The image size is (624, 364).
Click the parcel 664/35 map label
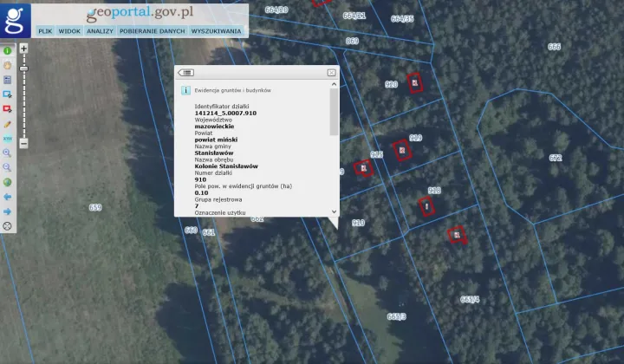402,19
